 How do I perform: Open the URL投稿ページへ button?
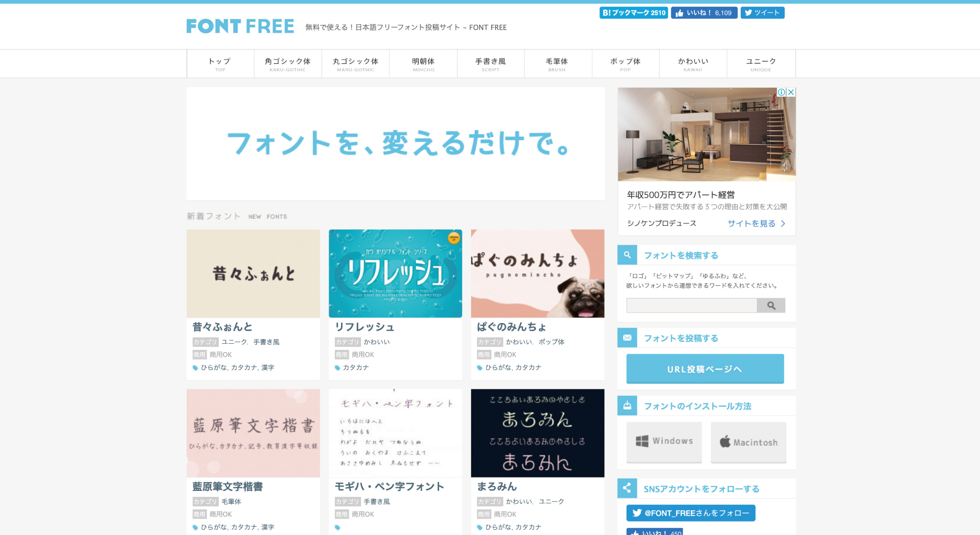point(705,369)
